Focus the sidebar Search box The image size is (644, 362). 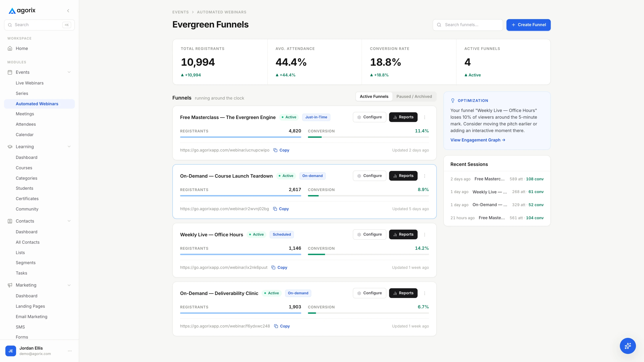pyautogui.click(x=39, y=25)
